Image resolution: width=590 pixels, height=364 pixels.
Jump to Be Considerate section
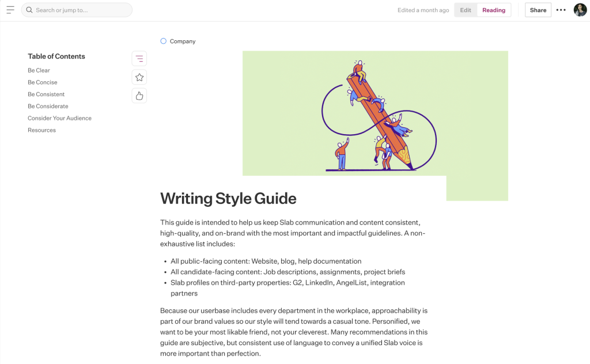[48, 107]
